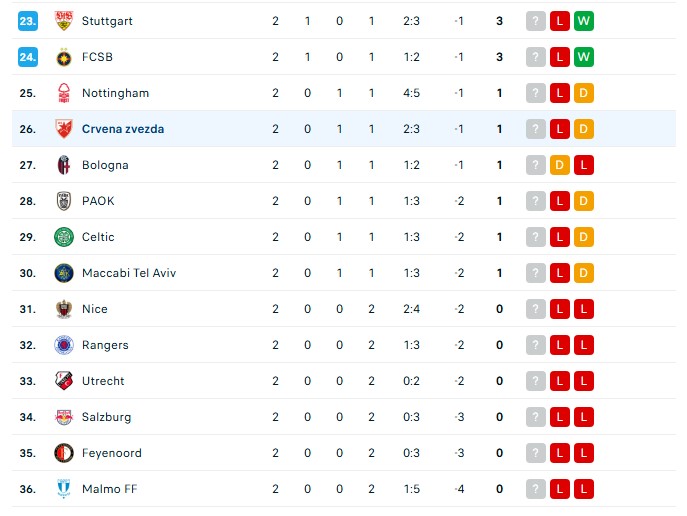The image size is (687, 516).
Task: Click Stuttgart's green W form badge
Action: pos(584,21)
